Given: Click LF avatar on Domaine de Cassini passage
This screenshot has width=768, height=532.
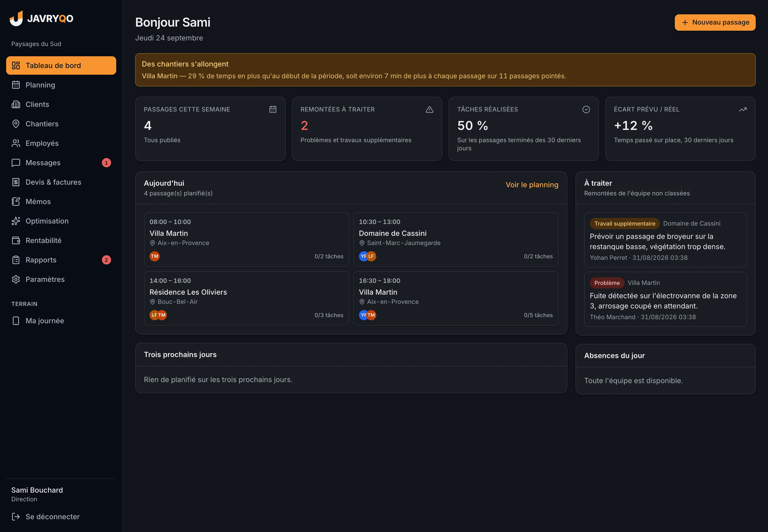Looking at the screenshot, I should click(371, 256).
